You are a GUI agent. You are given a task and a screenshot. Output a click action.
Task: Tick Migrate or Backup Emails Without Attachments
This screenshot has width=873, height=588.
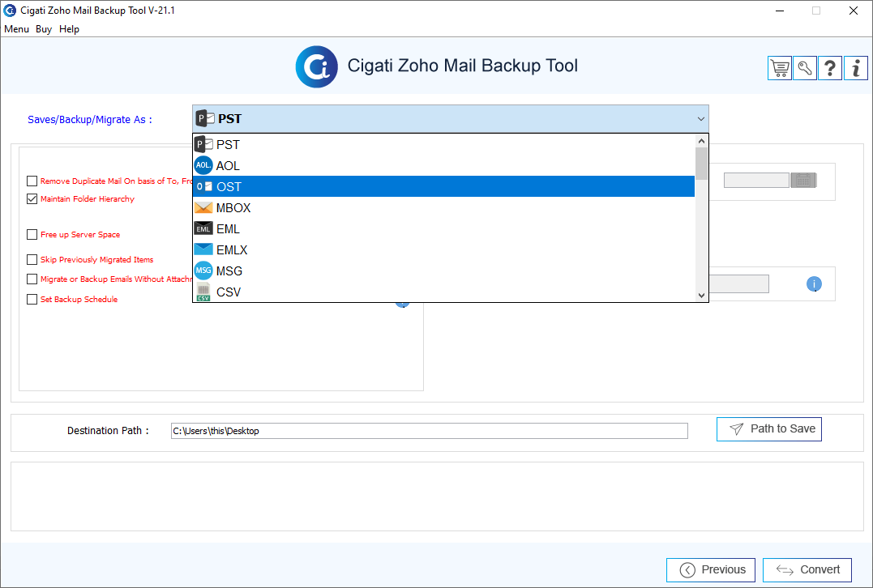[32, 279]
